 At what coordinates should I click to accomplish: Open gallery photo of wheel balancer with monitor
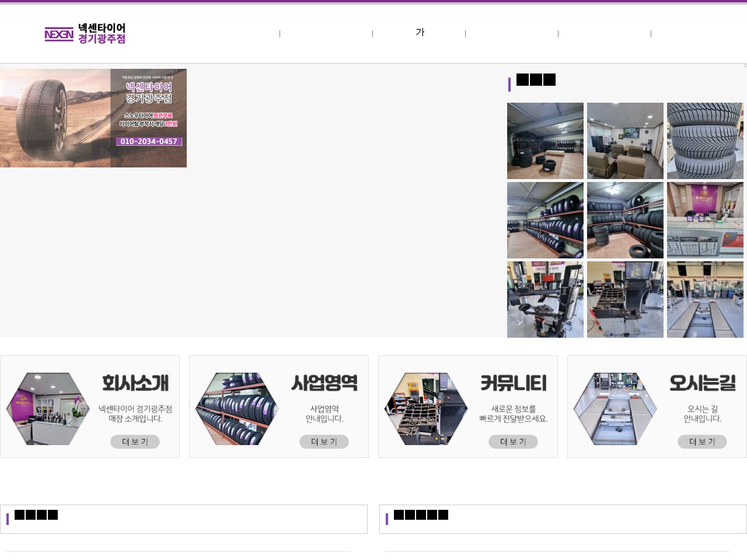(625, 299)
